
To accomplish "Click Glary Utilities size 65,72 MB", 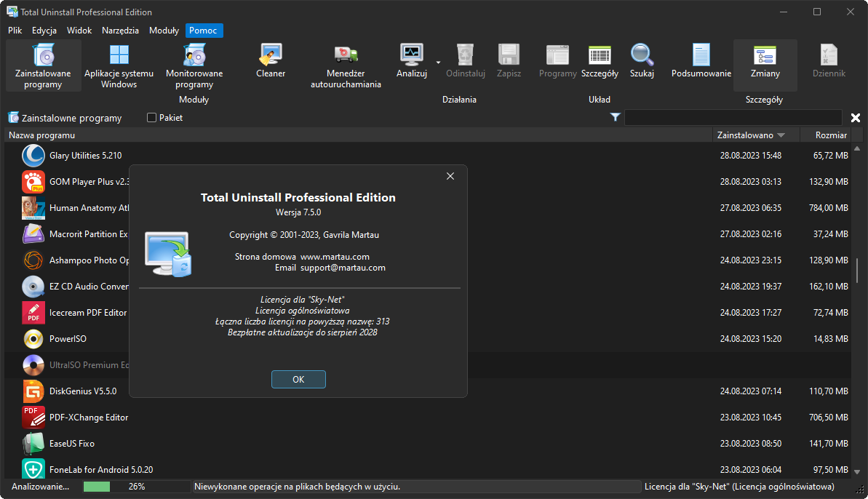I will [830, 156].
